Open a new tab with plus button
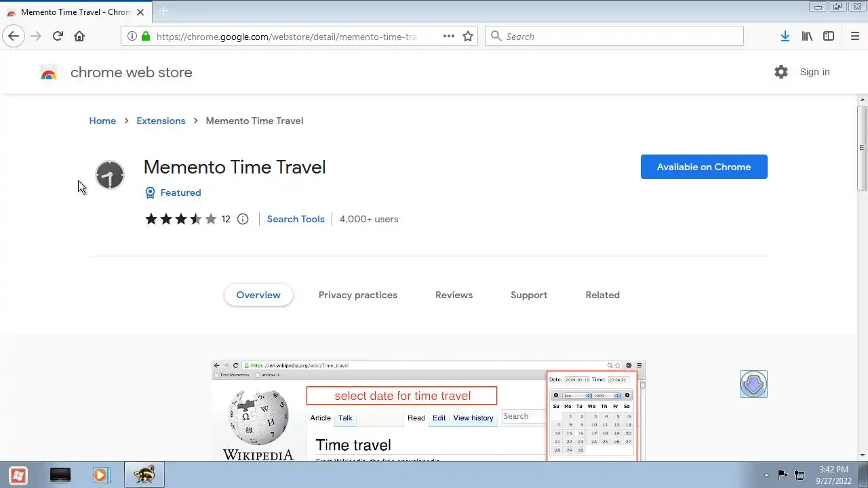 (163, 12)
